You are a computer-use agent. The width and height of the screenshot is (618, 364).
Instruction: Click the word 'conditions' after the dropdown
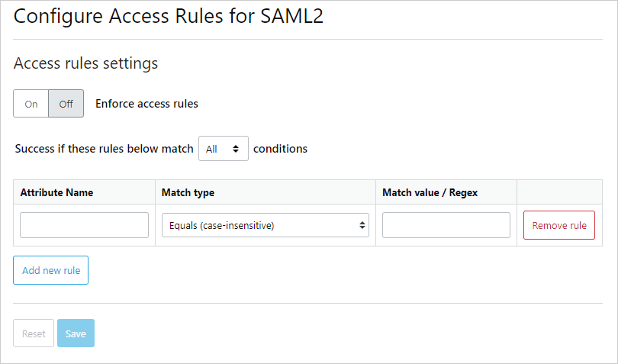pos(280,149)
